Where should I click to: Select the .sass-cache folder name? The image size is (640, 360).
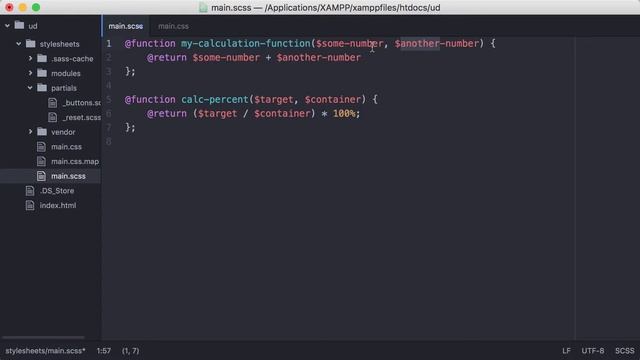click(72, 59)
